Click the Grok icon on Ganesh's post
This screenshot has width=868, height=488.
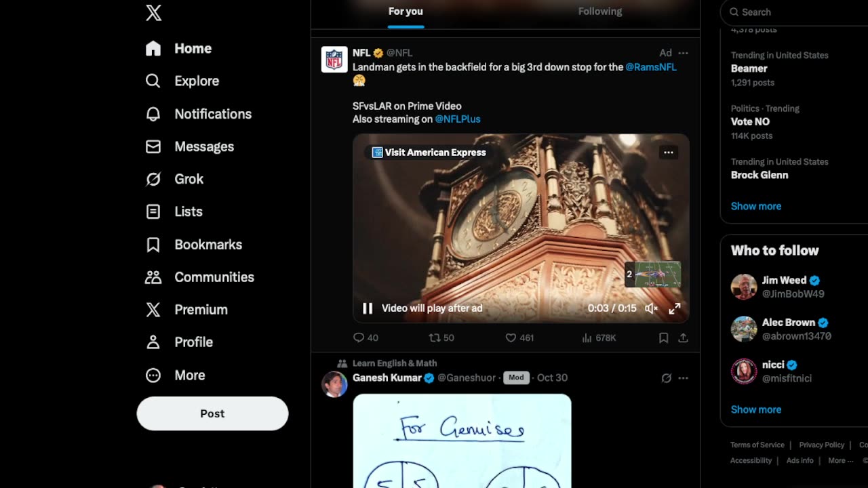(666, 378)
